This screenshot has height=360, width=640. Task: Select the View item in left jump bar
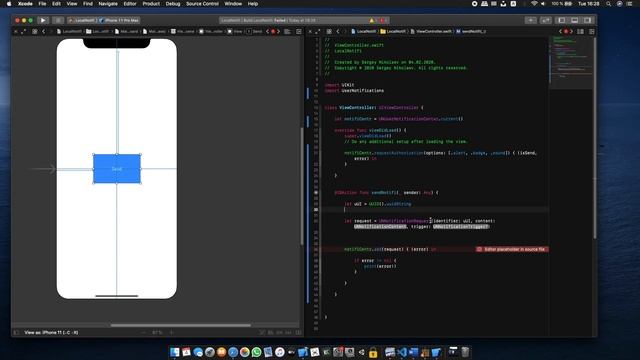235,31
